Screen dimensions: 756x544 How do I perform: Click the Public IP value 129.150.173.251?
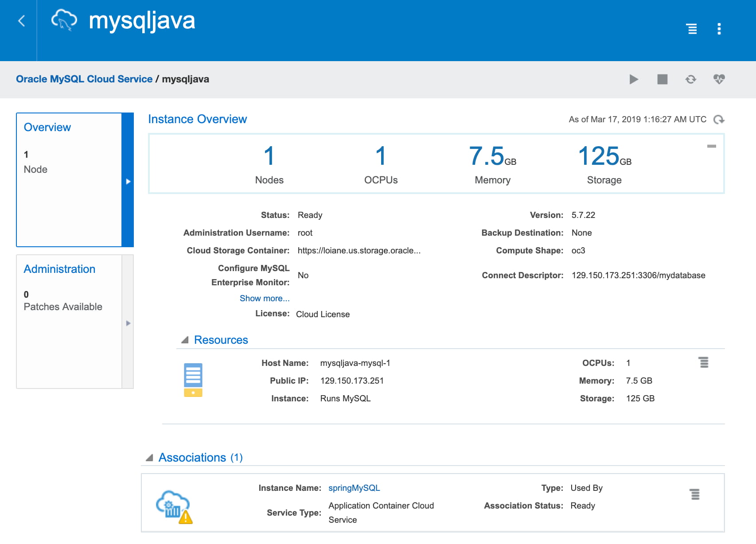pos(352,381)
